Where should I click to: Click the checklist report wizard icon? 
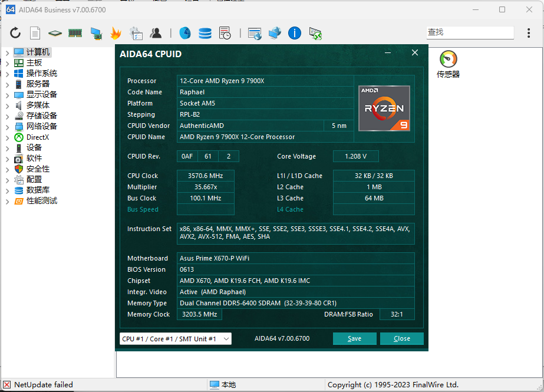pyautogui.click(x=136, y=33)
